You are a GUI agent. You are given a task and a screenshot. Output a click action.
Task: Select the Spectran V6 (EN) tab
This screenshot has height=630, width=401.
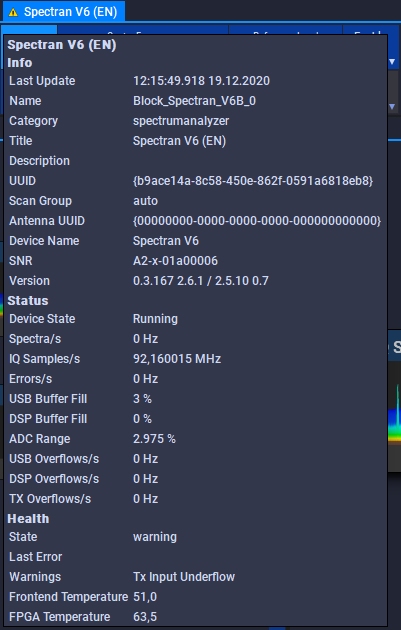pyautogui.click(x=64, y=12)
